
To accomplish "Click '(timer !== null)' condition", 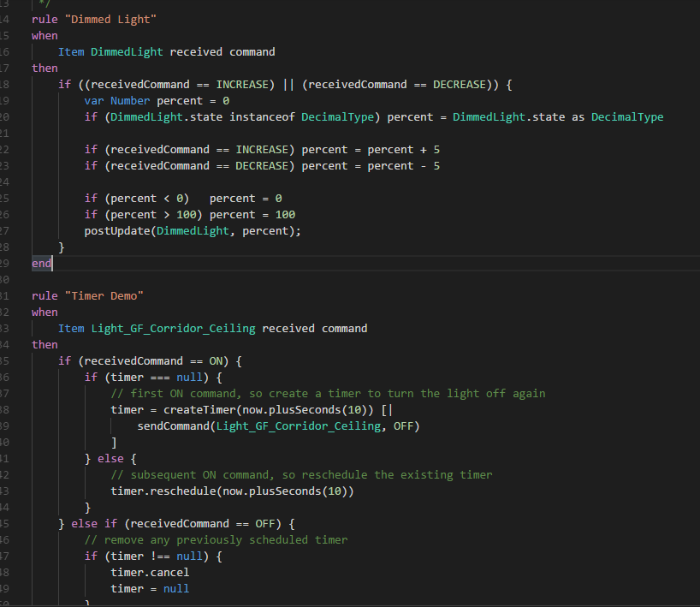I will tap(157, 556).
